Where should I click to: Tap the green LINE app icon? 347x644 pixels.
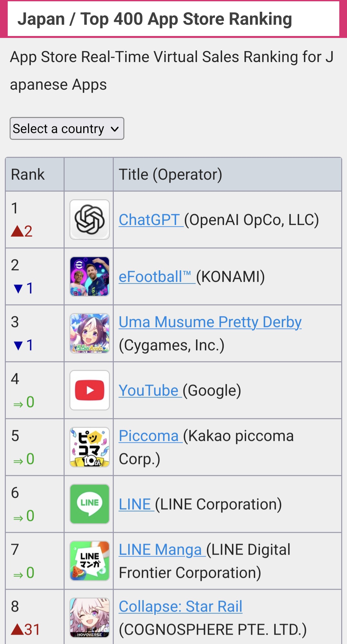click(x=90, y=504)
